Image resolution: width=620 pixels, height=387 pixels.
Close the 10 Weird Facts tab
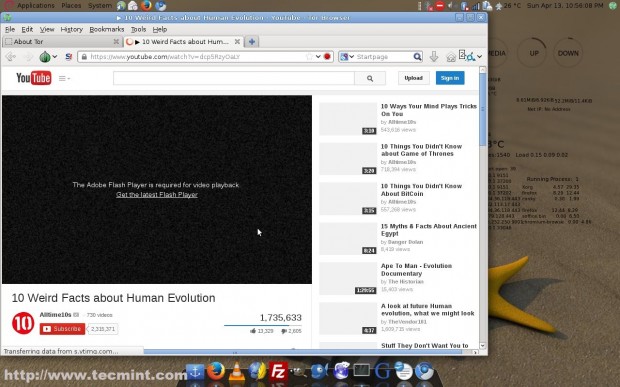pos(237,42)
